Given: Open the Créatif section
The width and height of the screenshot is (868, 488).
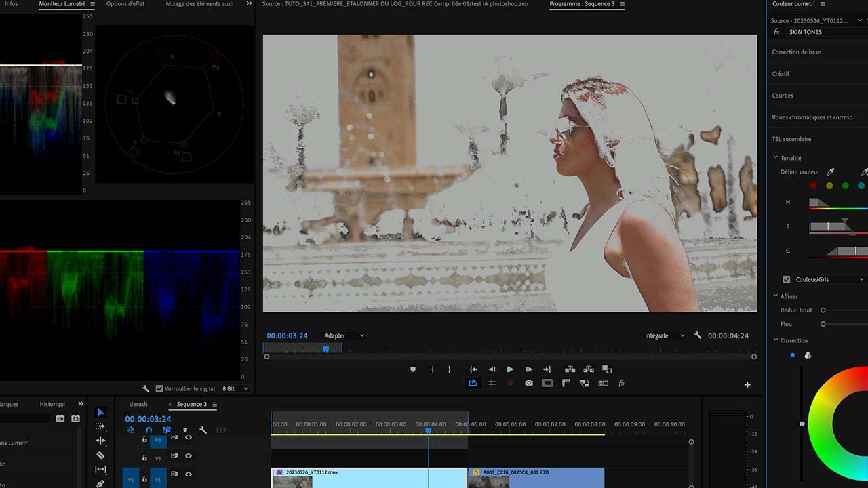Looking at the screenshot, I should pos(781,74).
